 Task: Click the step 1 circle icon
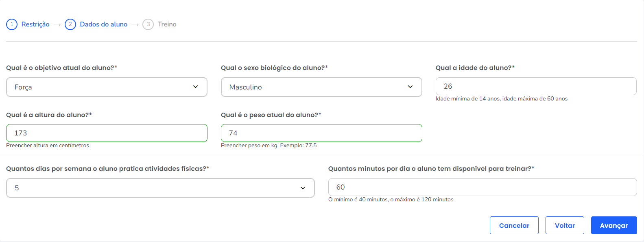click(x=12, y=24)
